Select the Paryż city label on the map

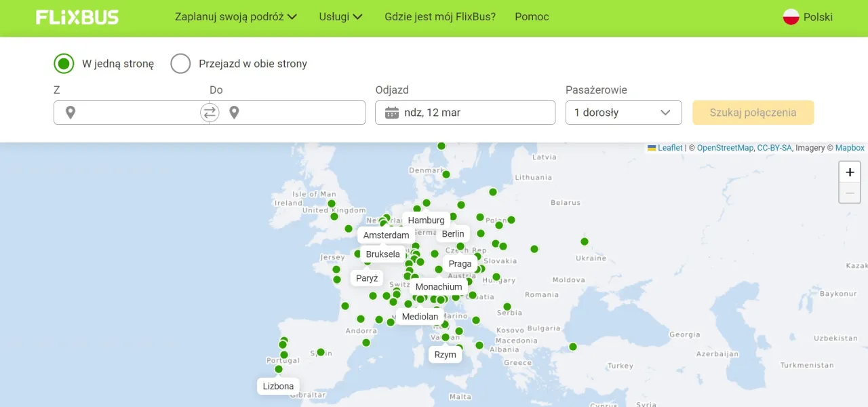click(x=366, y=278)
